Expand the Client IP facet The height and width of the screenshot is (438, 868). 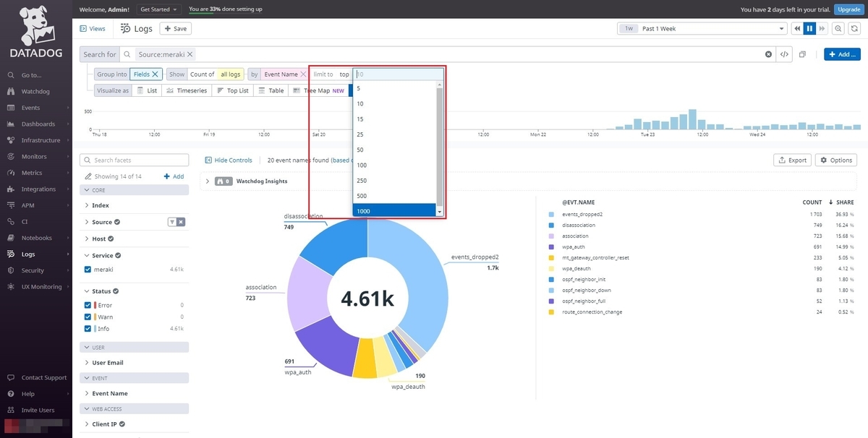click(87, 424)
